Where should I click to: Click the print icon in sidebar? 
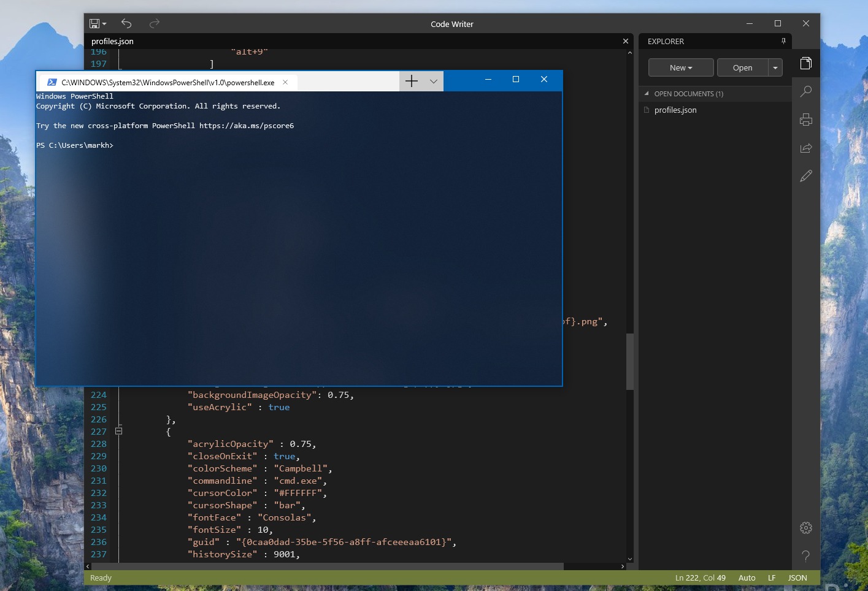click(x=806, y=120)
